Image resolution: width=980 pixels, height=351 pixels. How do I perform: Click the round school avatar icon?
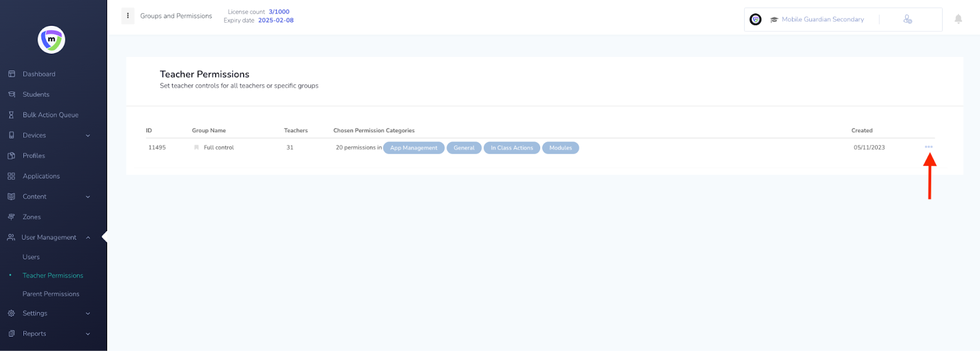tap(756, 20)
